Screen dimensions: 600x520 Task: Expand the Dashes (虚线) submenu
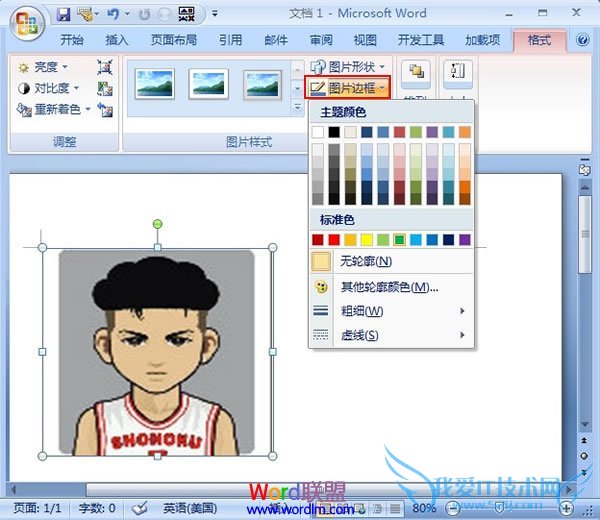pos(390,335)
